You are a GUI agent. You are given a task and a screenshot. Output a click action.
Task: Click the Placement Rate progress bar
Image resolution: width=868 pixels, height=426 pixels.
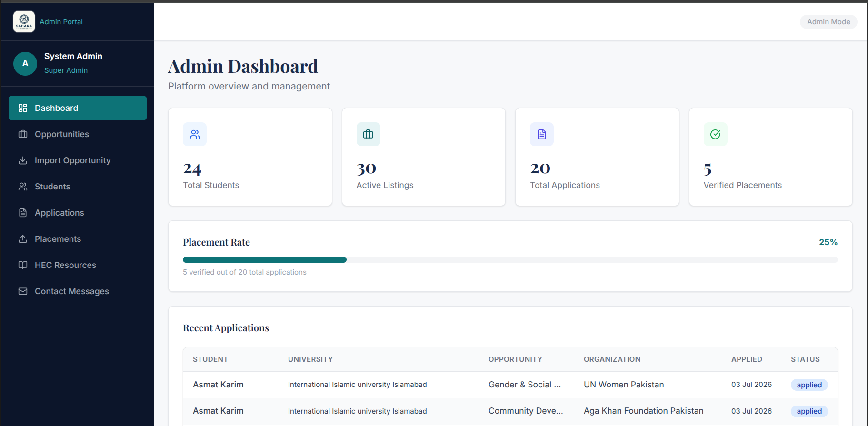point(510,260)
